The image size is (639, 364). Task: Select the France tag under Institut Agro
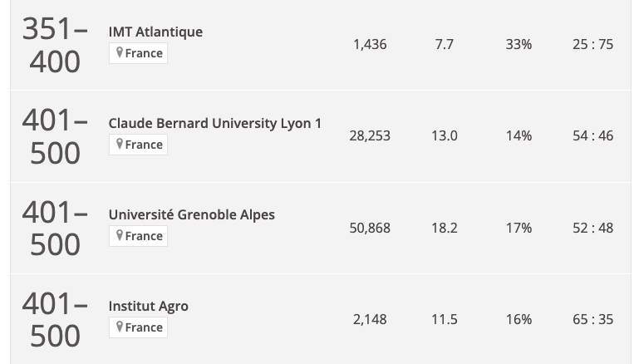click(x=138, y=327)
